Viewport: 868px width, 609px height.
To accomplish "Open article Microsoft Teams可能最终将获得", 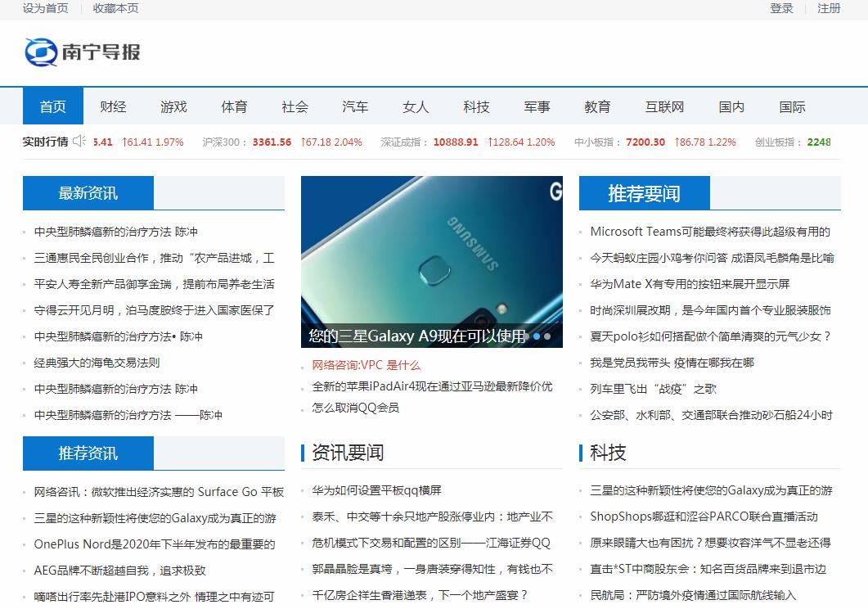I will click(x=710, y=232).
